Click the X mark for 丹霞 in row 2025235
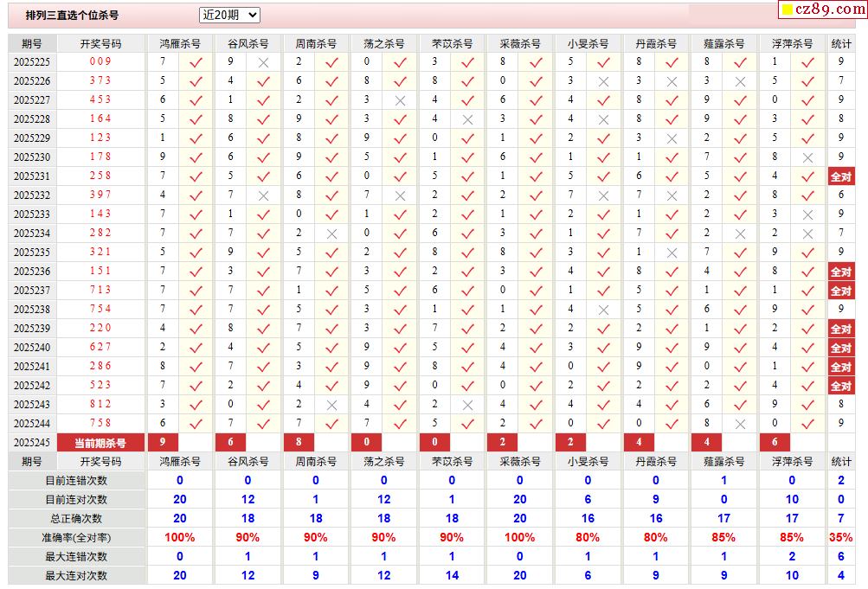The image size is (868, 589). (672, 253)
